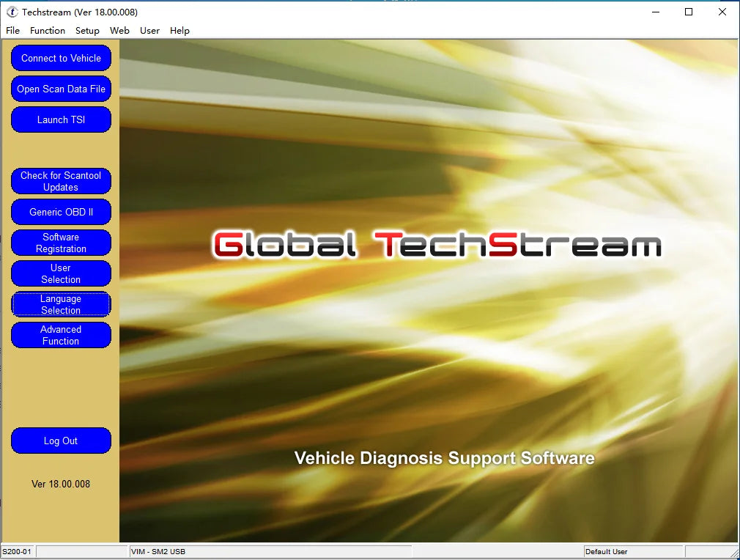Open the Help menu
The width and height of the screenshot is (740, 560).
(x=180, y=30)
